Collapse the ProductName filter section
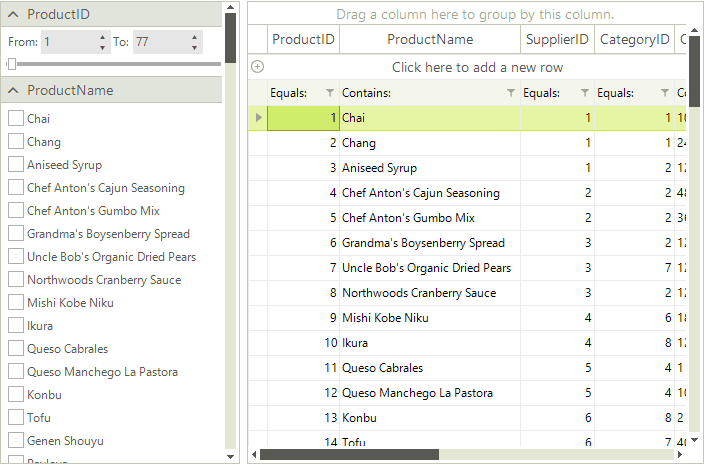Viewport: 704px width, 465px height. tap(14, 90)
